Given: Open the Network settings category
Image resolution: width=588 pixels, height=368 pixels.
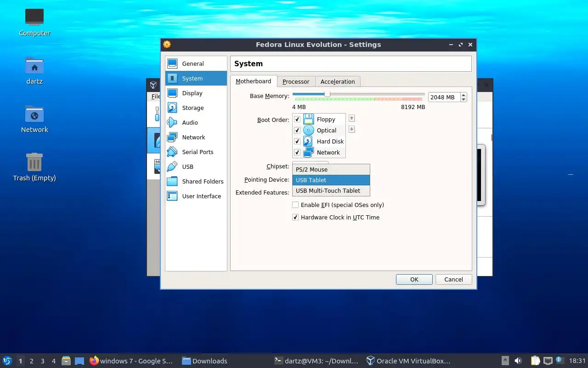Looking at the screenshot, I should click(196, 137).
